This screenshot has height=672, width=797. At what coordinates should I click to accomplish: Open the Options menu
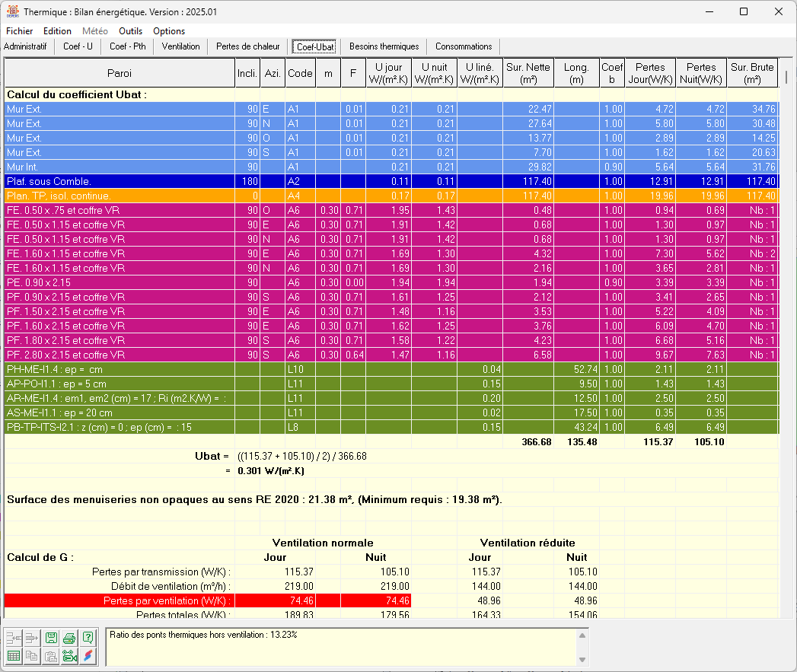168,31
